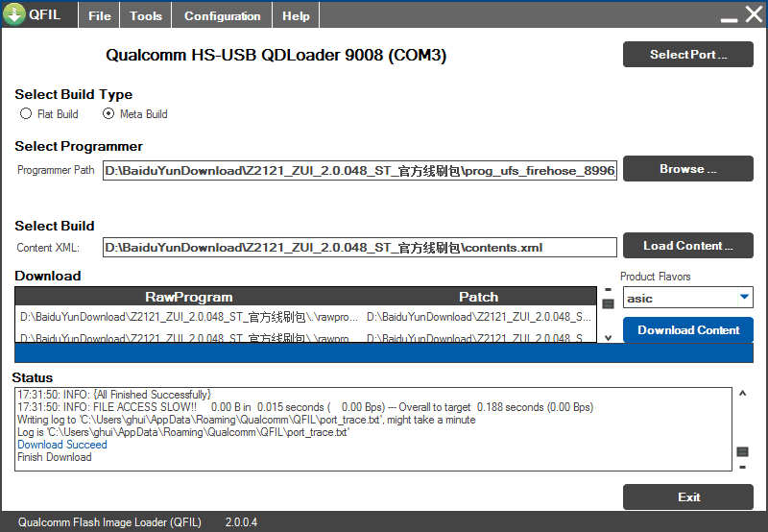The height and width of the screenshot is (532, 768).
Task: Click the Programmer Path input field
Action: (x=359, y=171)
